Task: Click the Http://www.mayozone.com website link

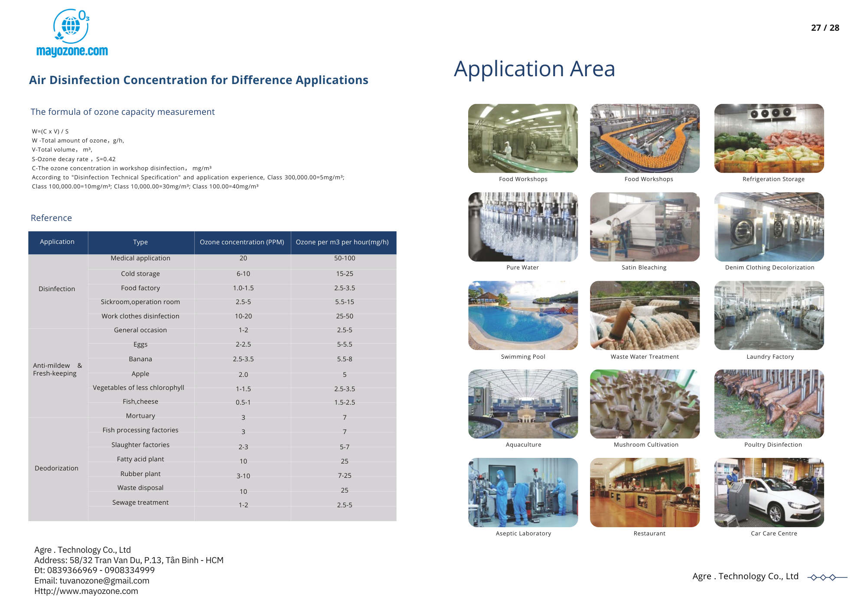Action: point(86,591)
